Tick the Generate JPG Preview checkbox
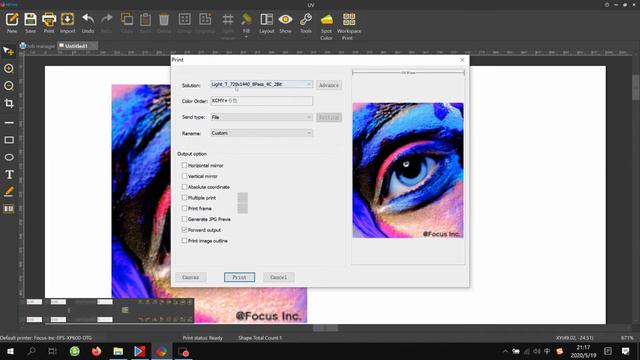Viewport: 640px width, 360px height. [x=184, y=219]
